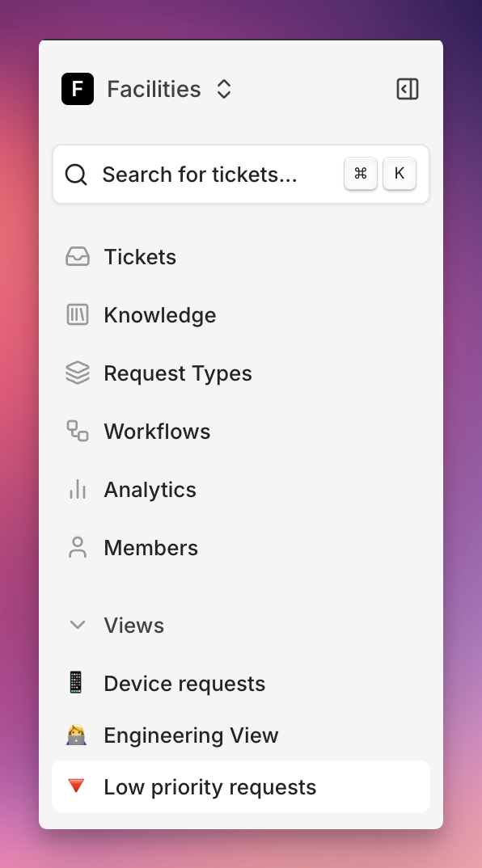
Task: Click the Analytics bar chart icon
Action: tap(78, 489)
